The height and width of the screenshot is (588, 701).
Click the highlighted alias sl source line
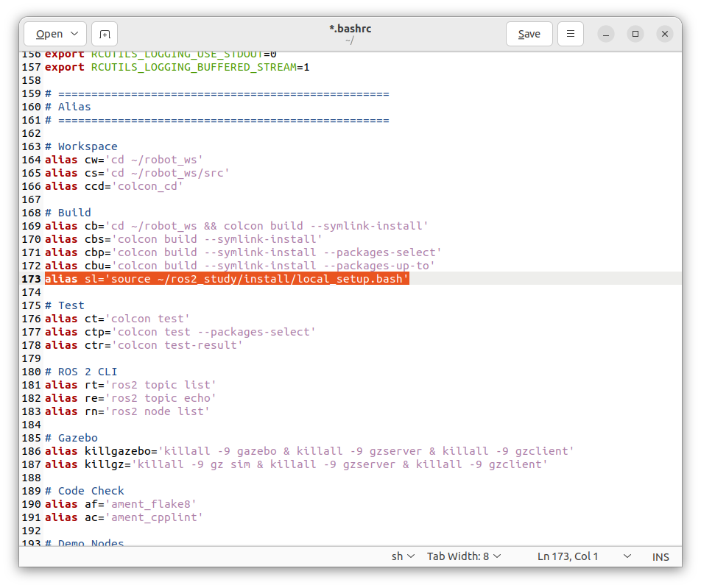(227, 279)
